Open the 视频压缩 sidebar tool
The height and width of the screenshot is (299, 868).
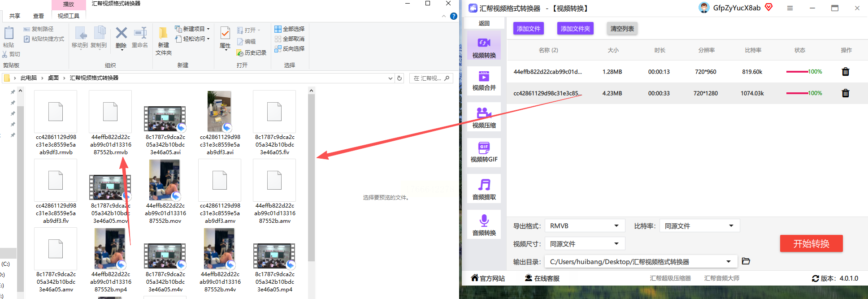coord(484,117)
